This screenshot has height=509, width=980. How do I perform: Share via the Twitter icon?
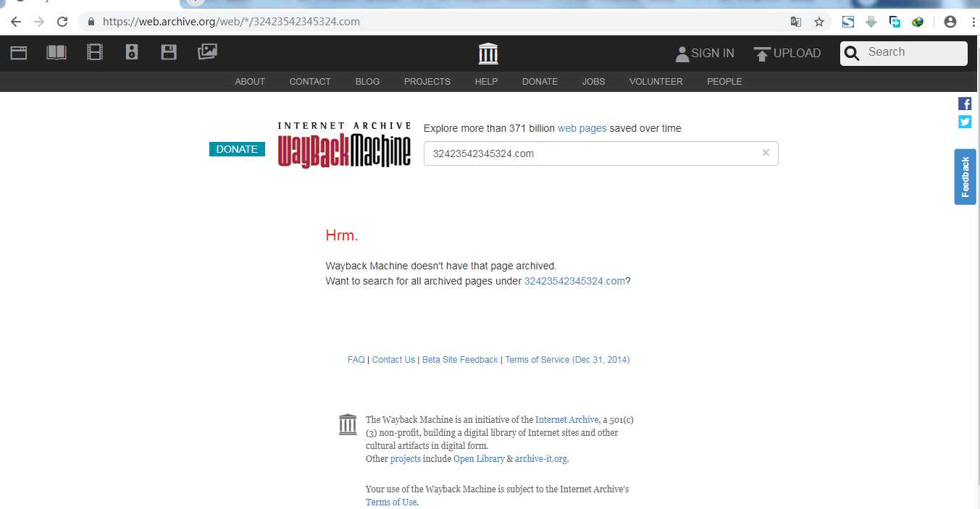(x=965, y=122)
